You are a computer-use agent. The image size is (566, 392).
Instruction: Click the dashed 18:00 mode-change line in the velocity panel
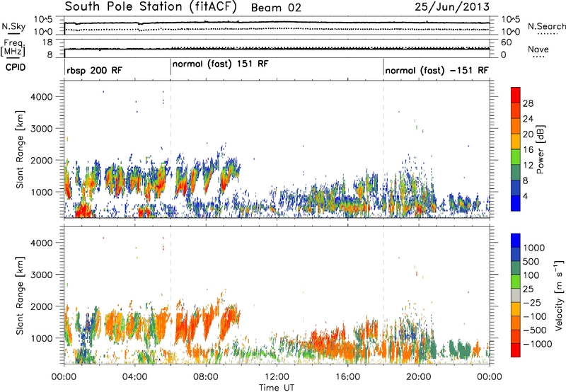(383, 296)
